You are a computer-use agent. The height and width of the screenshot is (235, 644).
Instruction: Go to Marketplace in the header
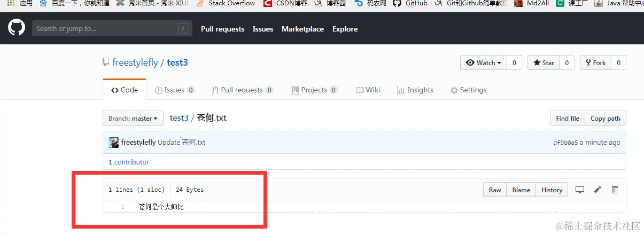pyautogui.click(x=303, y=29)
